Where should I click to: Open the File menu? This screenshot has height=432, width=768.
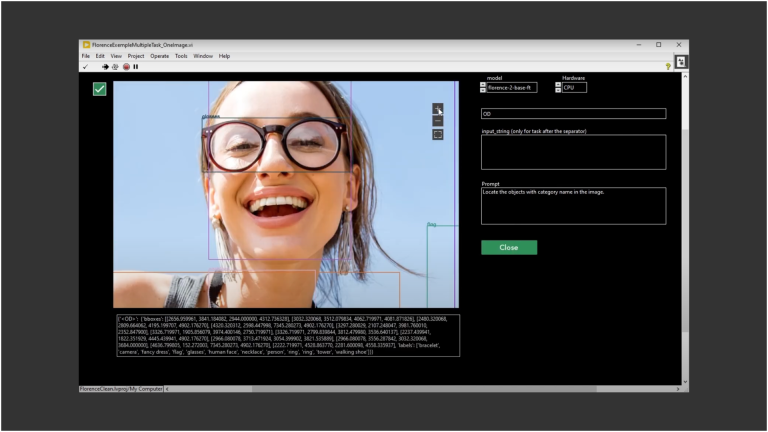86,56
